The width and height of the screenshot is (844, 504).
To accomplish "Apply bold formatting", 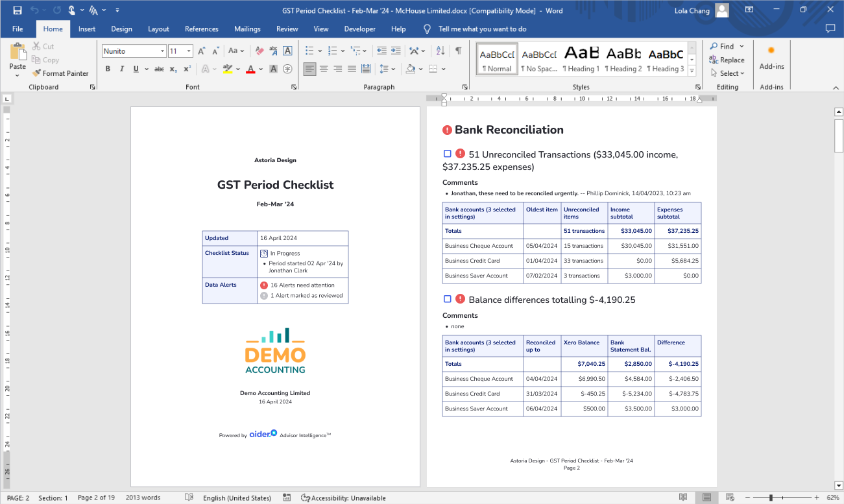I will coord(108,69).
